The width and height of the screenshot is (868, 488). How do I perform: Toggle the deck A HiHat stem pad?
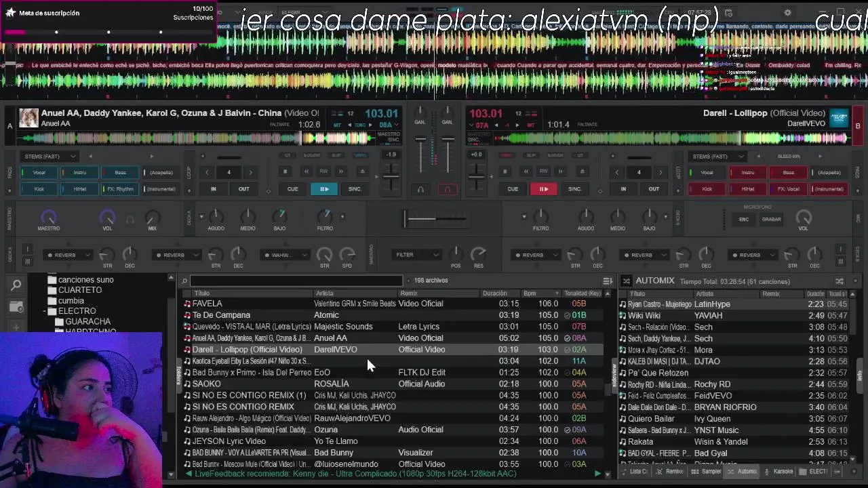pyautogui.click(x=80, y=189)
